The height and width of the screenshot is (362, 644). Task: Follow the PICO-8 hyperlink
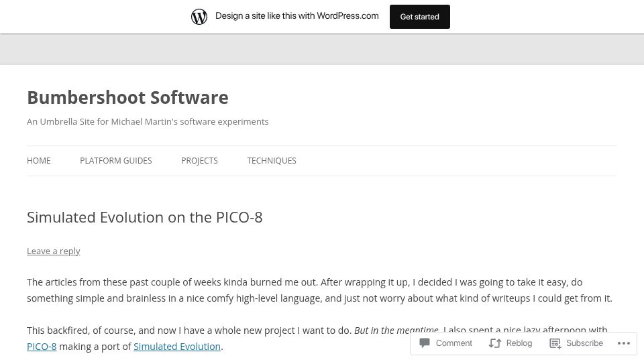42,347
